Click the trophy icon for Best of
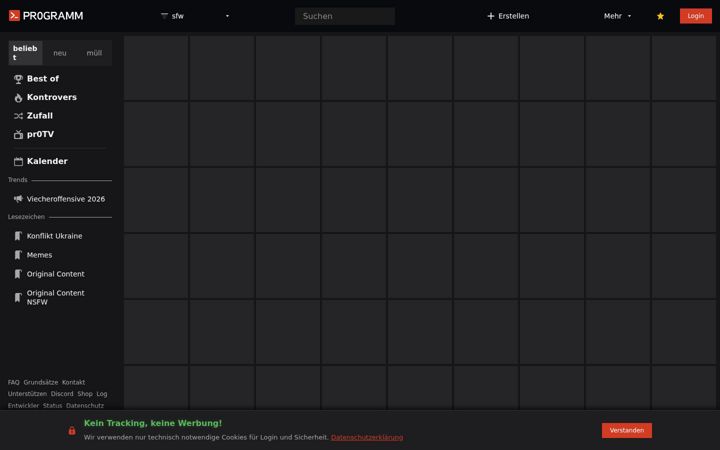Screen dimensions: 720x450 [x=18, y=79]
